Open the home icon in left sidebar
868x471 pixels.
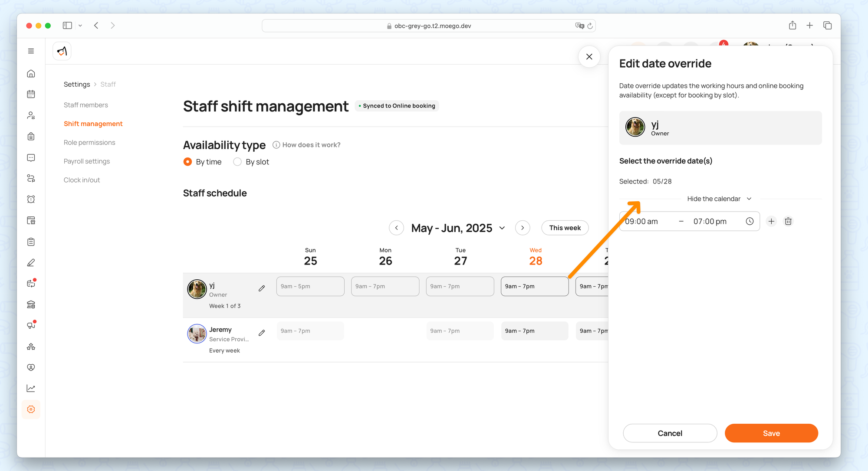[x=31, y=73]
